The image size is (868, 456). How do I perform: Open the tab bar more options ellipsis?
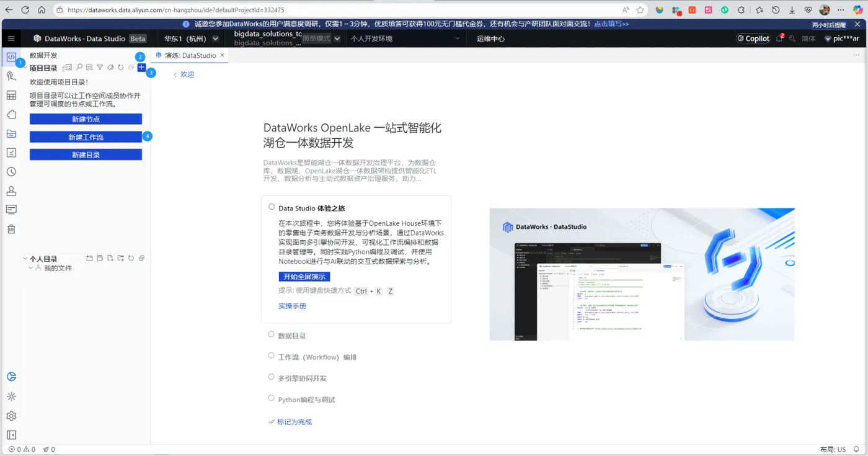[856, 55]
